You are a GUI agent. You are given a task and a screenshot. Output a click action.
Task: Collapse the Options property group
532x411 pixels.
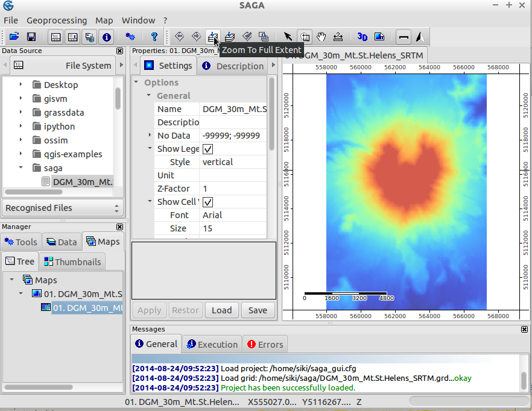136,82
